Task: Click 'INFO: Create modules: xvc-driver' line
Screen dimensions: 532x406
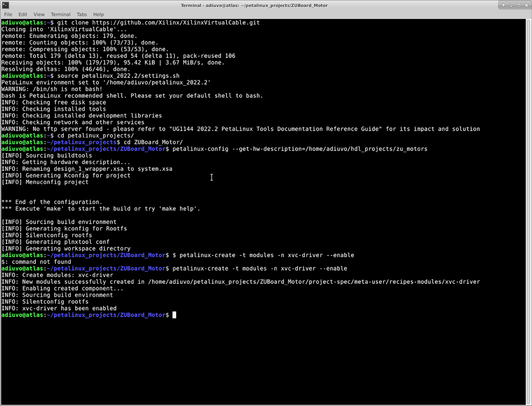Action: point(57,275)
